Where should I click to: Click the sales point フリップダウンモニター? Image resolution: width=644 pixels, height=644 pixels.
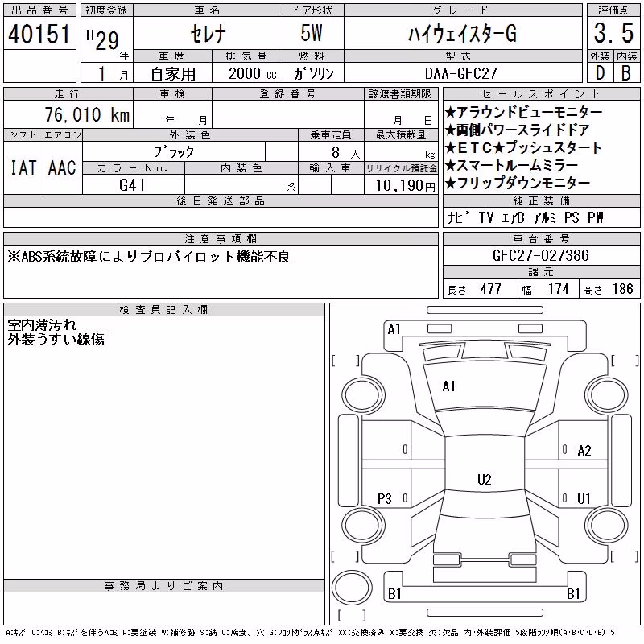coord(518,184)
